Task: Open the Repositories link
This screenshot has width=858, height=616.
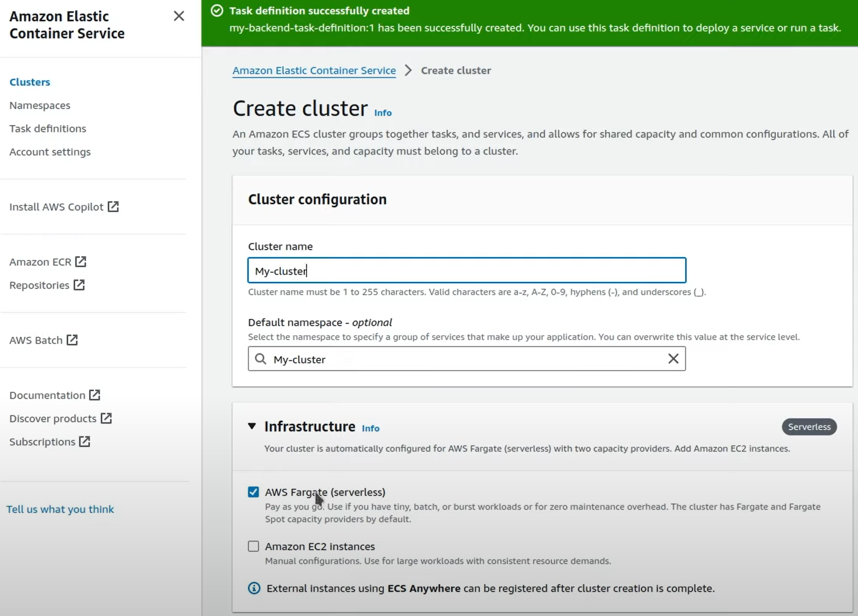Action: click(x=40, y=285)
